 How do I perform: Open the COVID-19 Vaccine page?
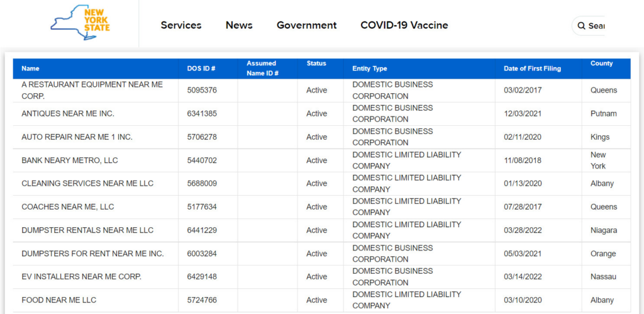tap(404, 25)
